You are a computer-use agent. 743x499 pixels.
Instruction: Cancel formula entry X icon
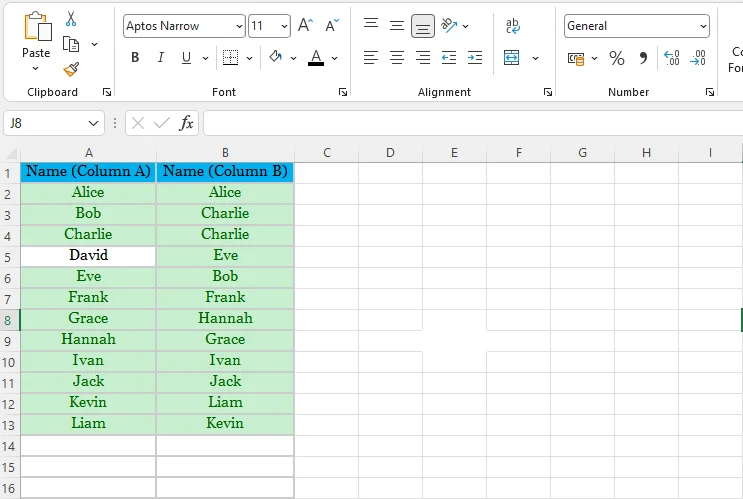138,123
